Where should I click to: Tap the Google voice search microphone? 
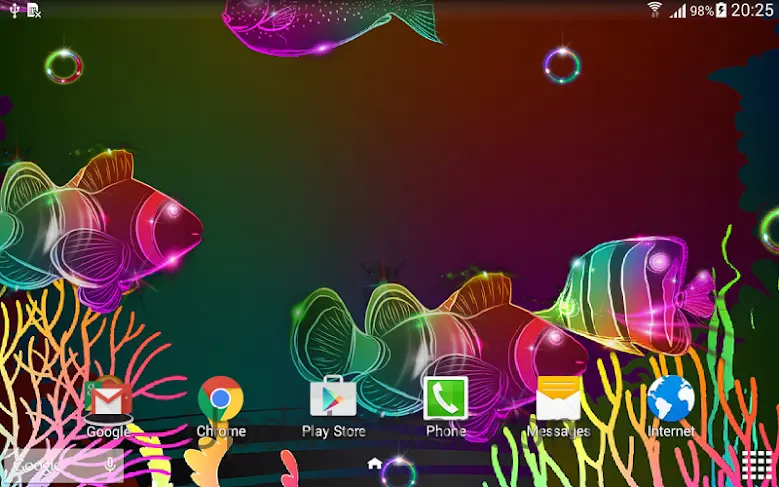tap(110, 465)
